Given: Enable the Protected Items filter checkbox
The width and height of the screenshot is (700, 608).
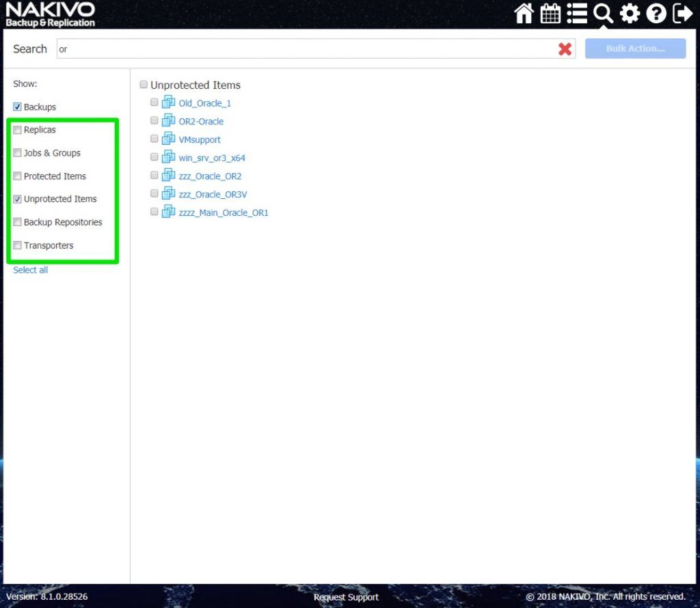Looking at the screenshot, I should coord(17,176).
